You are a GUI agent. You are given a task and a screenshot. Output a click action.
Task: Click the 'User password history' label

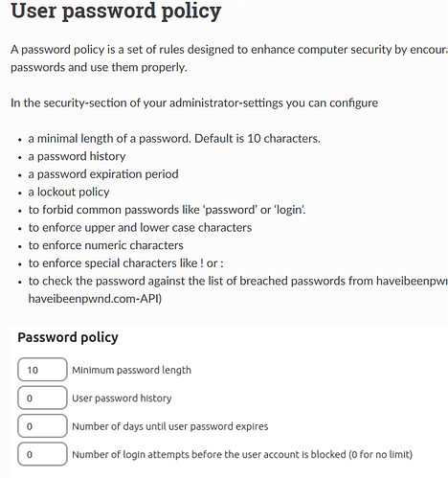click(122, 398)
